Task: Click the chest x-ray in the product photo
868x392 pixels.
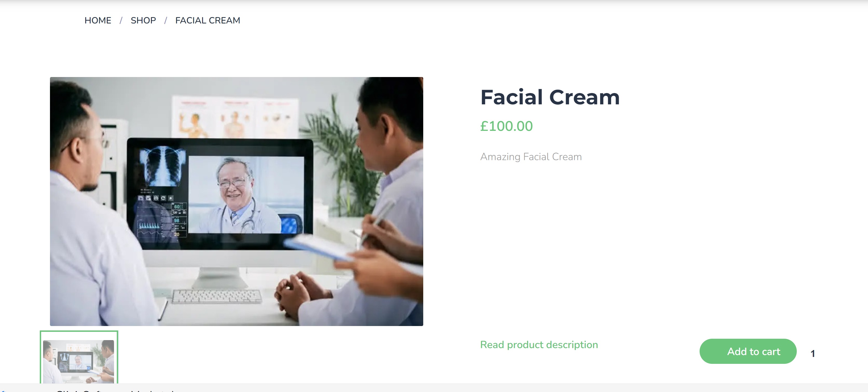Action: coord(163,166)
